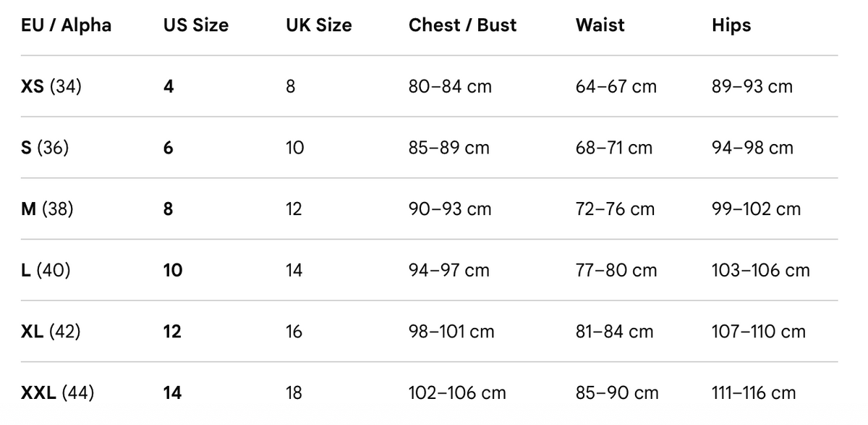Click the 102–106 cm chest measurement
Screen dimensions: 868x425
click(457, 393)
